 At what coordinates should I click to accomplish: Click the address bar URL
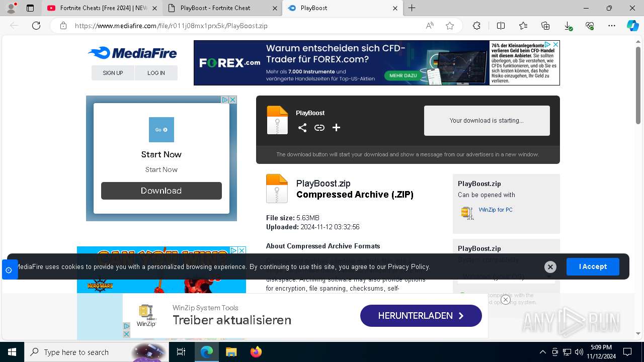(171, 26)
